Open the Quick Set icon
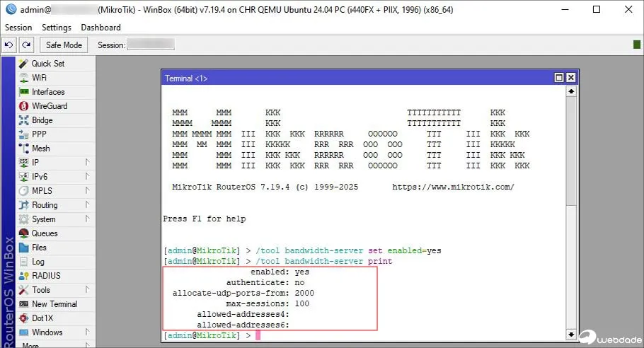Screen dimensions: 644x348 (x=23, y=64)
